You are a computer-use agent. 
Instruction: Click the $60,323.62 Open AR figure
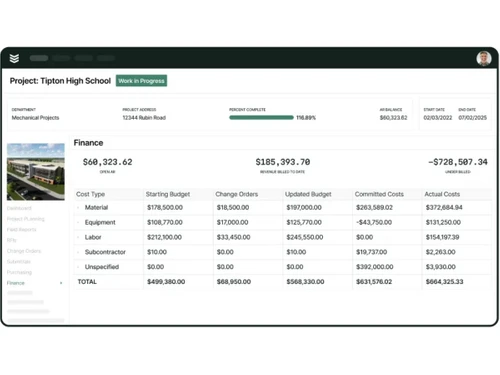(107, 162)
